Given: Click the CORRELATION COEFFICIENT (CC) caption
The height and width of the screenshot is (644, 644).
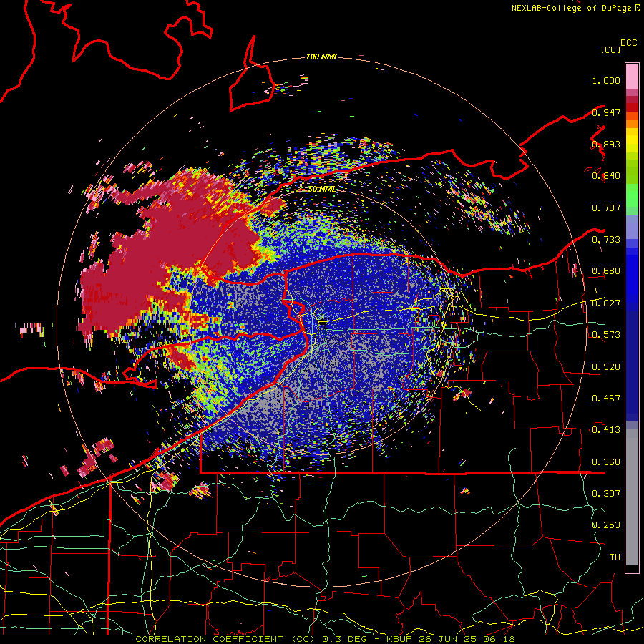Looking at the screenshot, I should 225,639.
